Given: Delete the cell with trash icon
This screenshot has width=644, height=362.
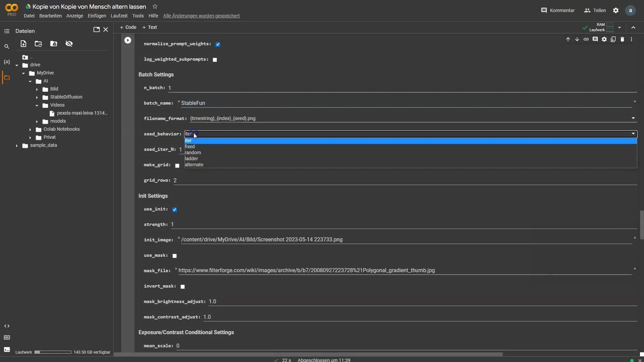Looking at the screenshot, I should (x=622, y=39).
